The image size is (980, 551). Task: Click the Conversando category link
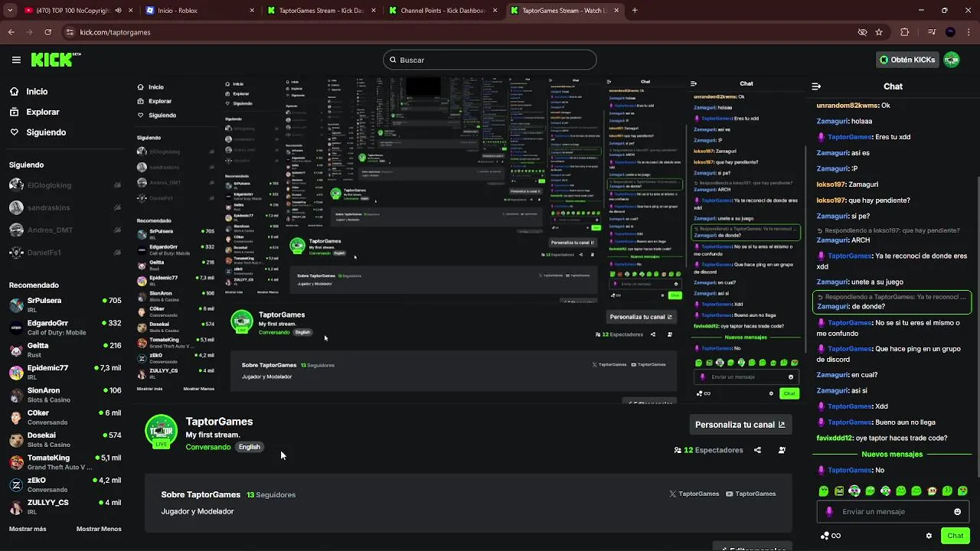[x=207, y=447]
